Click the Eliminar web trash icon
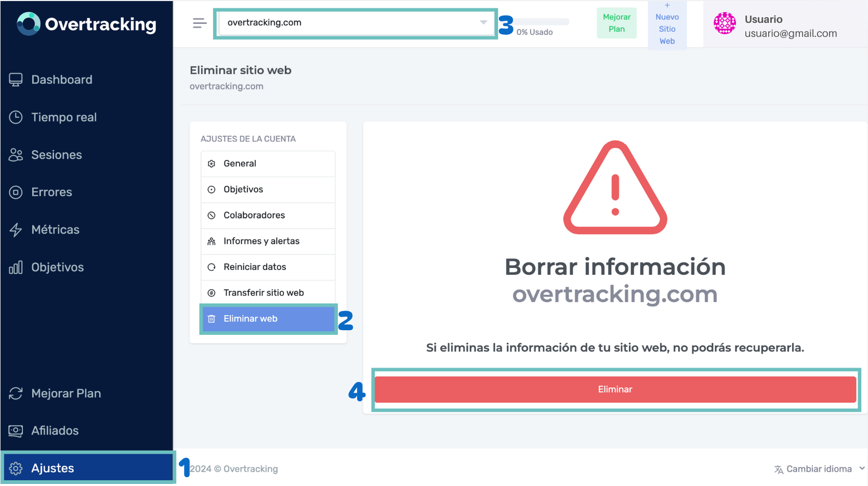 pos(212,319)
